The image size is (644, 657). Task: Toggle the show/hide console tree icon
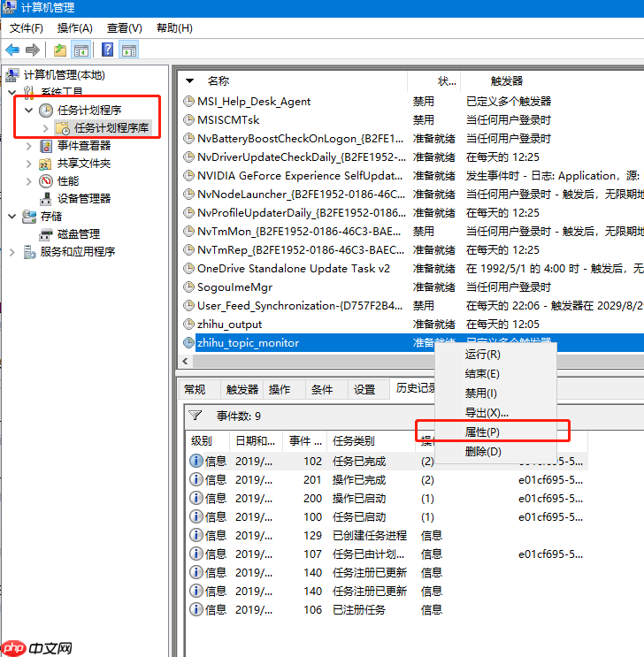pos(81,50)
